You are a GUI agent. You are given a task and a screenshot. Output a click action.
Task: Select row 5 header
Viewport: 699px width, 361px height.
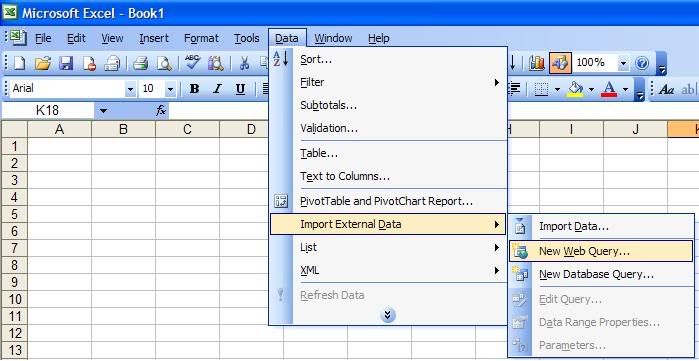[15, 214]
